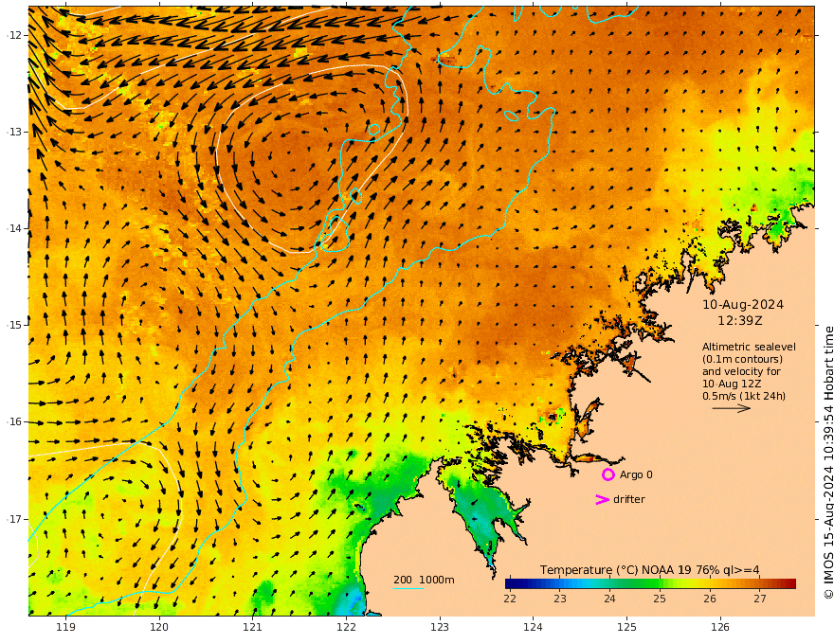Click the '0.5m/s (1kt 24h)' text
834x644 pixels.
click(x=744, y=396)
